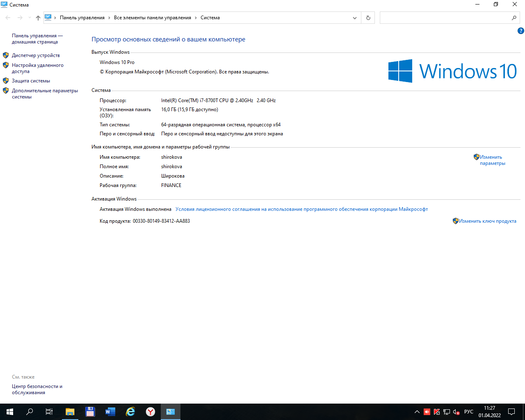
Task: Open the Microsoft license terms link
Action: pyautogui.click(x=301, y=209)
